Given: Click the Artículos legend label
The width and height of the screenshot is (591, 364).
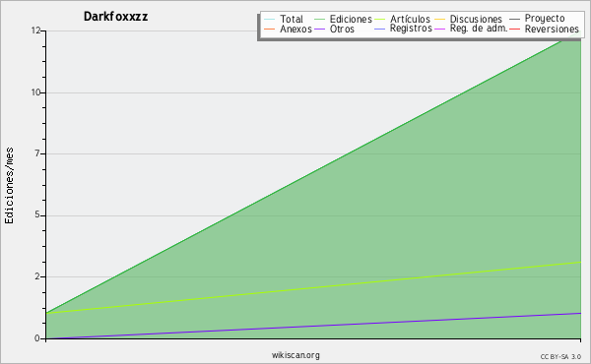Looking at the screenshot, I should (x=410, y=19).
